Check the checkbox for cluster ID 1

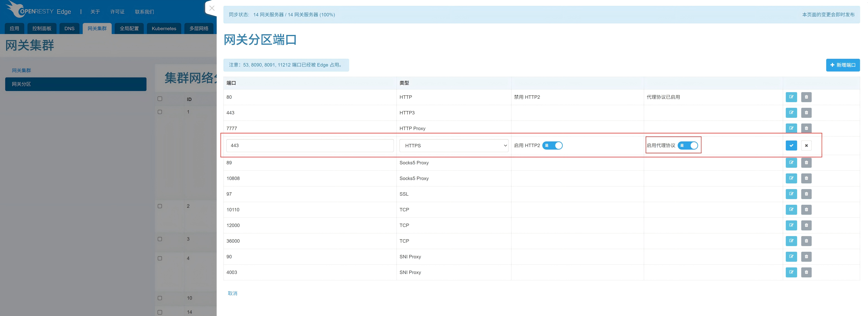pyautogui.click(x=160, y=112)
